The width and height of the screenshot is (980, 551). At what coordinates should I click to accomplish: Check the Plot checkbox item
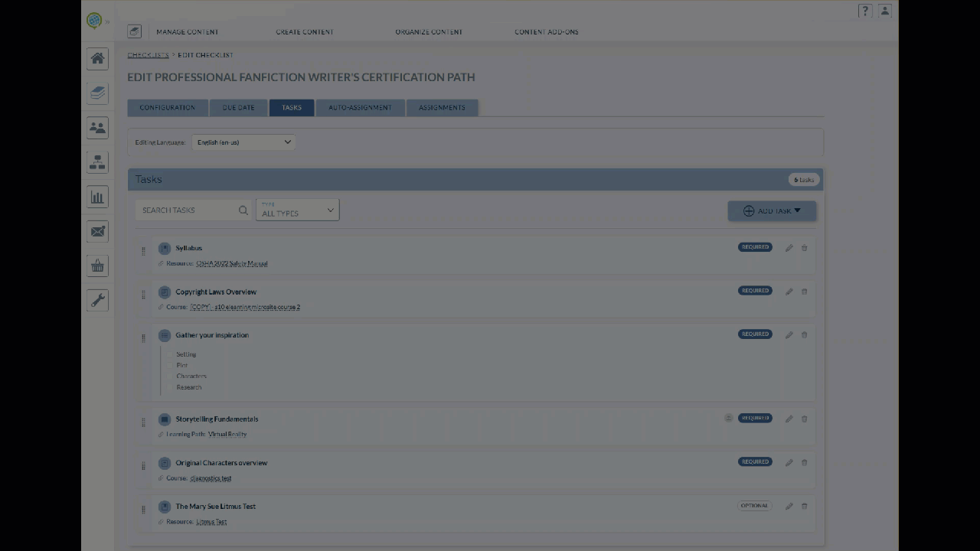[171, 365]
